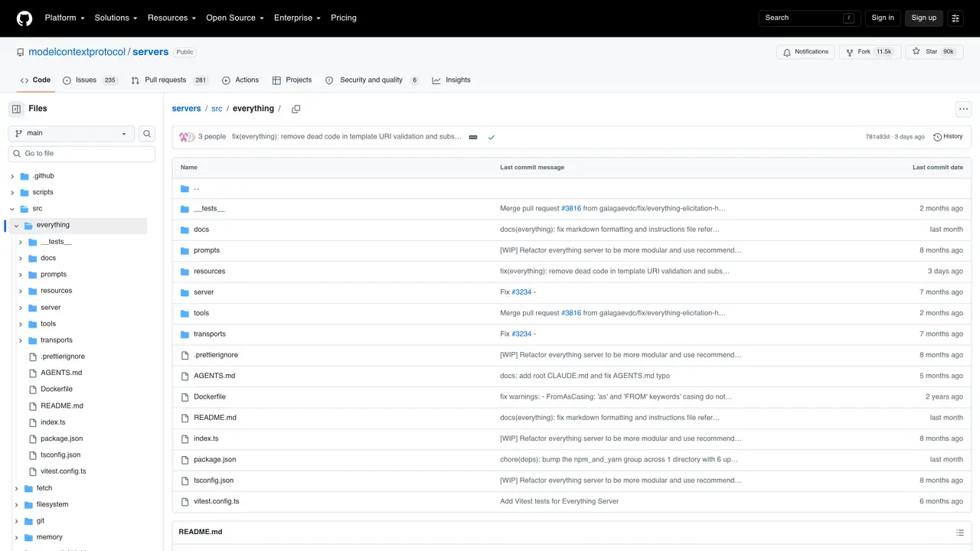This screenshot has width=980, height=551.
Task: Open the Enterprise dropdown menu
Action: (299, 18)
